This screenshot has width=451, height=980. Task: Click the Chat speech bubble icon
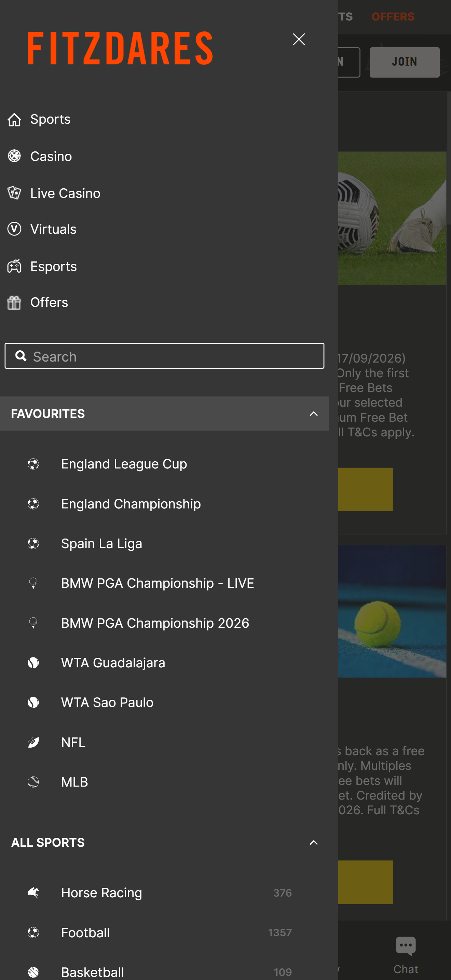[x=405, y=945]
